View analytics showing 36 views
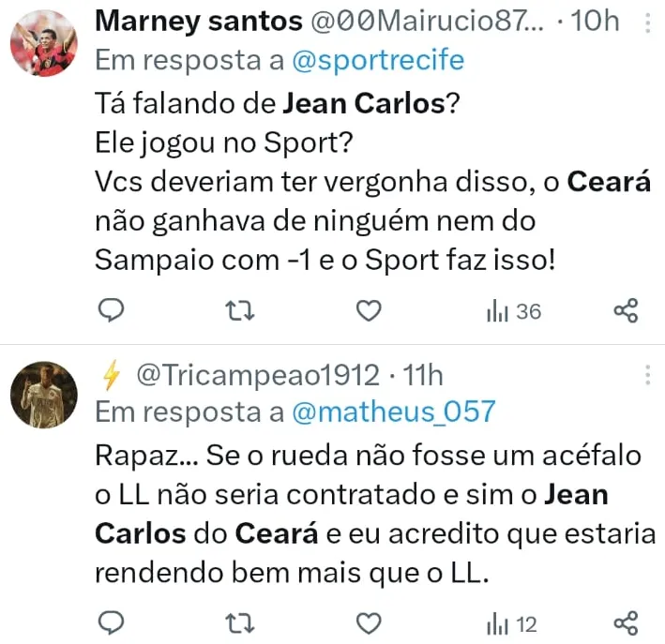 click(513, 311)
